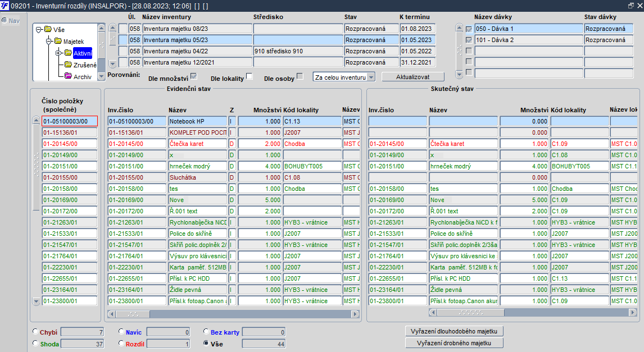Click Vyřazení dlouhodobého majetku button
Image resolution: width=644 pixels, height=352 pixels.
click(x=454, y=331)
